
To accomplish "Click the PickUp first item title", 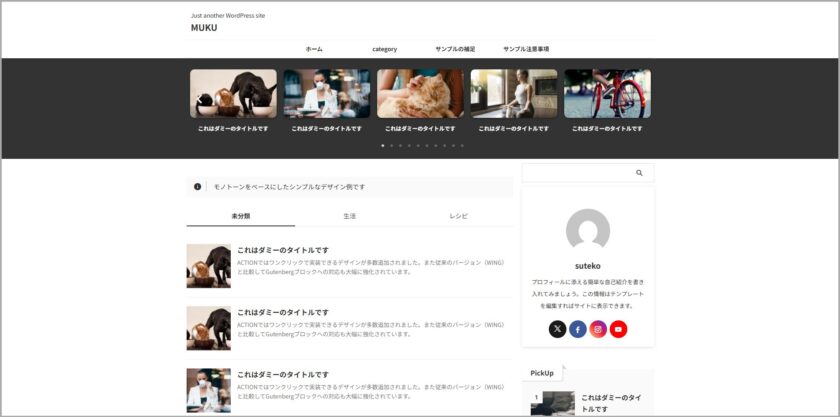I will click(611, 404).
